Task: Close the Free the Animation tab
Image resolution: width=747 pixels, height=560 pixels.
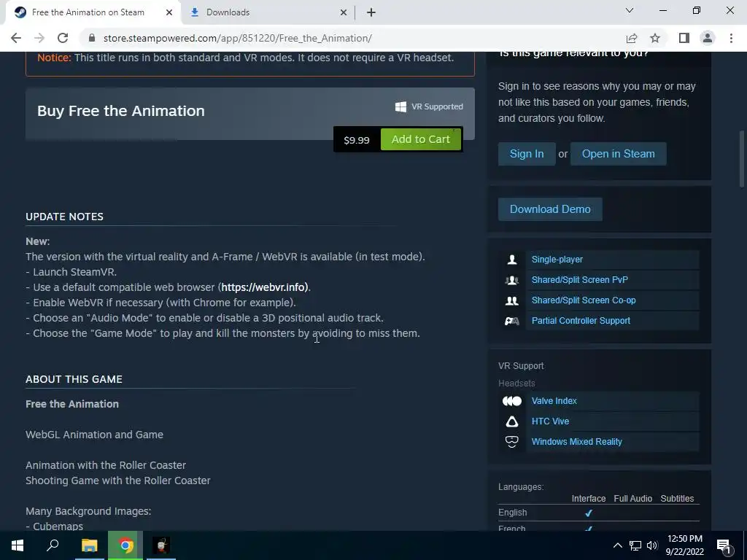Action: click(169, 12)
